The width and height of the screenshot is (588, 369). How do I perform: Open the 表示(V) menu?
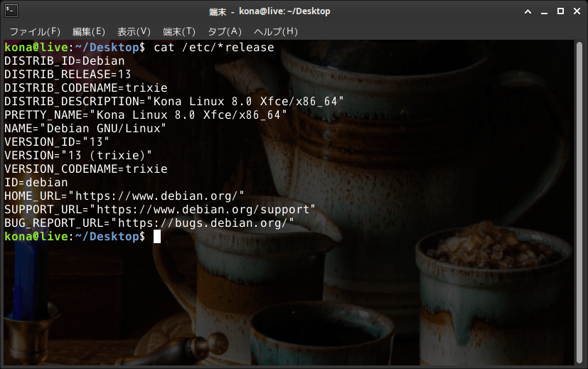coord(134,31)
